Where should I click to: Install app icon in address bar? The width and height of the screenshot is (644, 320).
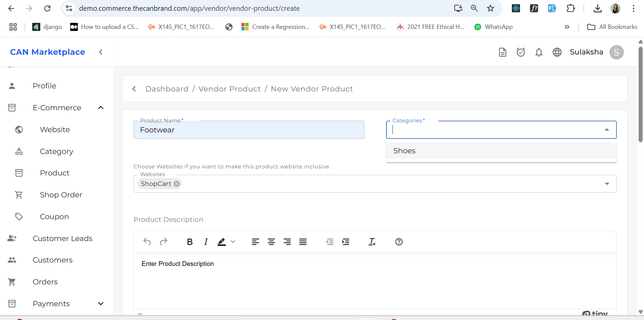click(x=458, y=8)
